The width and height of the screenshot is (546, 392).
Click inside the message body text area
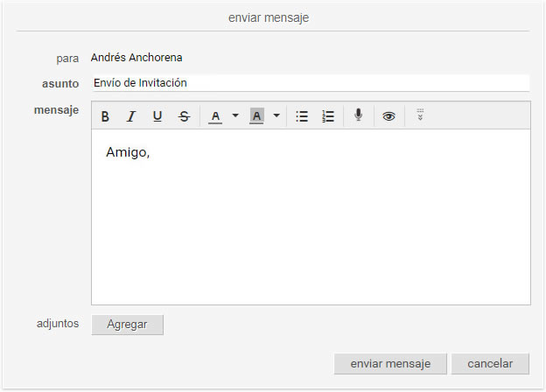coord(311,217)
